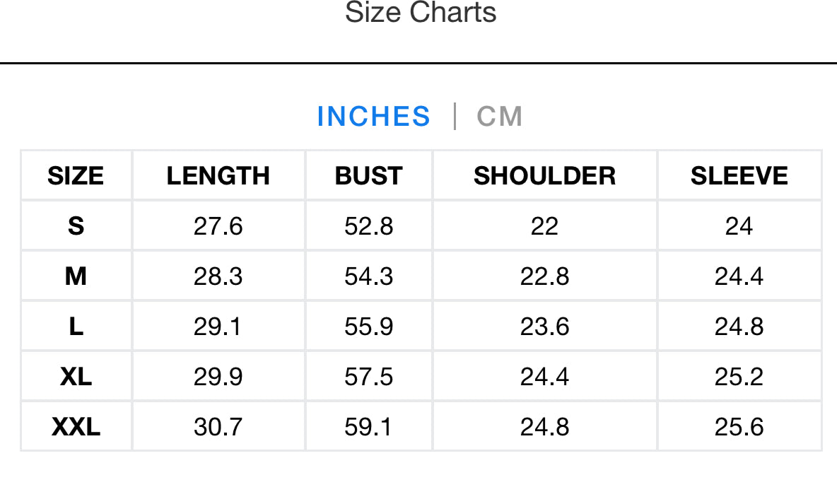Click the SHOULDER column header
Image resolution: width=837 pixels, height=504 pixels.
[x=544, y=175]
